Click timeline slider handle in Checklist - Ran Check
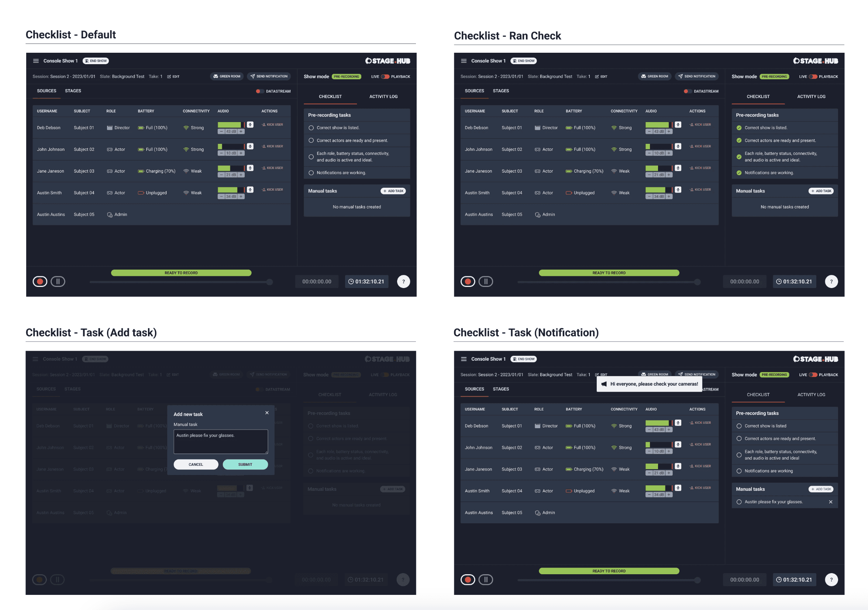 (697, 282)
